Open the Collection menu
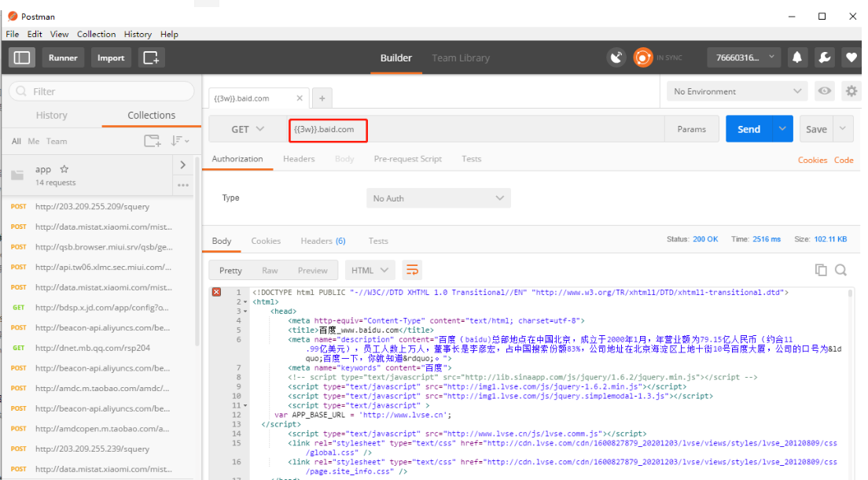Image resolution: width=868 pixels, height=480 pixels. [x=97, y=34]
